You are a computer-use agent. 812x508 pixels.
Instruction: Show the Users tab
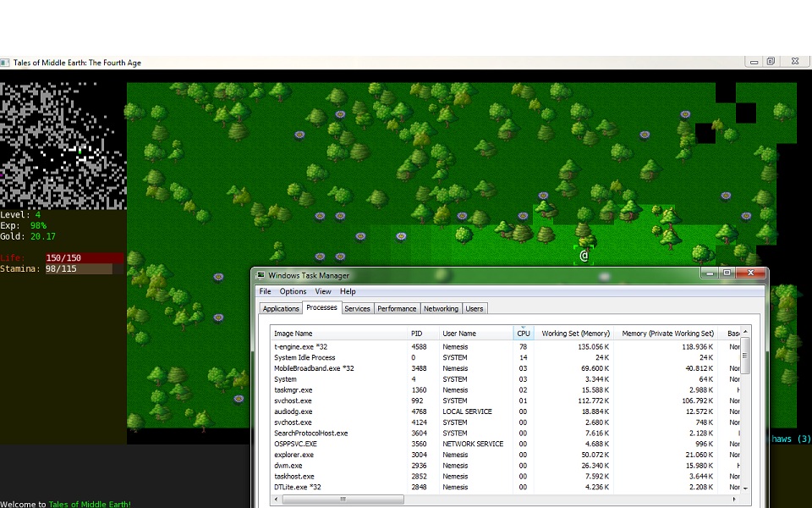point(475,308)
